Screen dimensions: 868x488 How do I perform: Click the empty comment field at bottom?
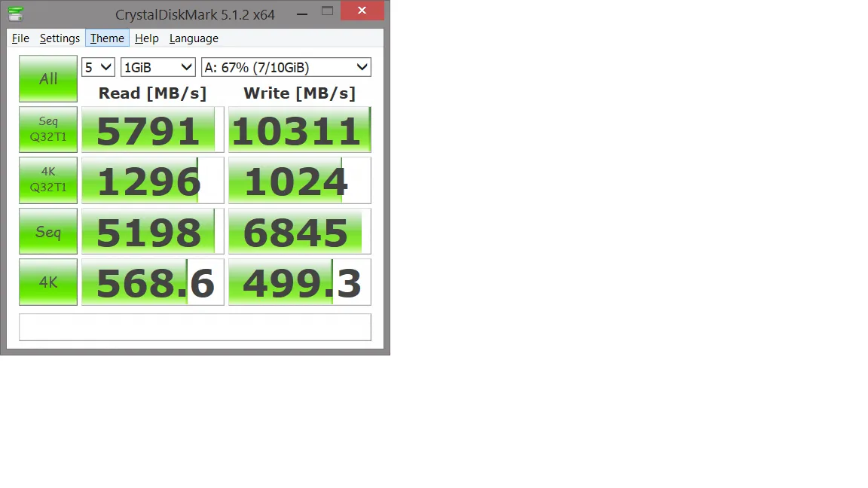195,328
